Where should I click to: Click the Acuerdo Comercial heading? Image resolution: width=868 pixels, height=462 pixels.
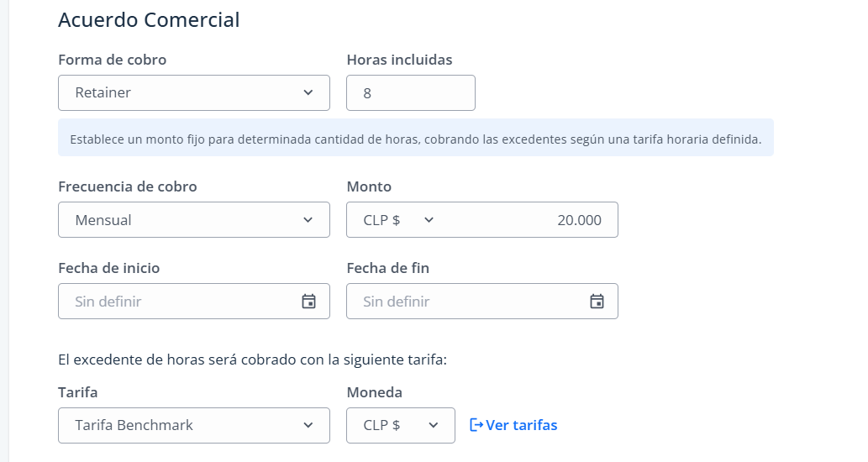[149, 20]
